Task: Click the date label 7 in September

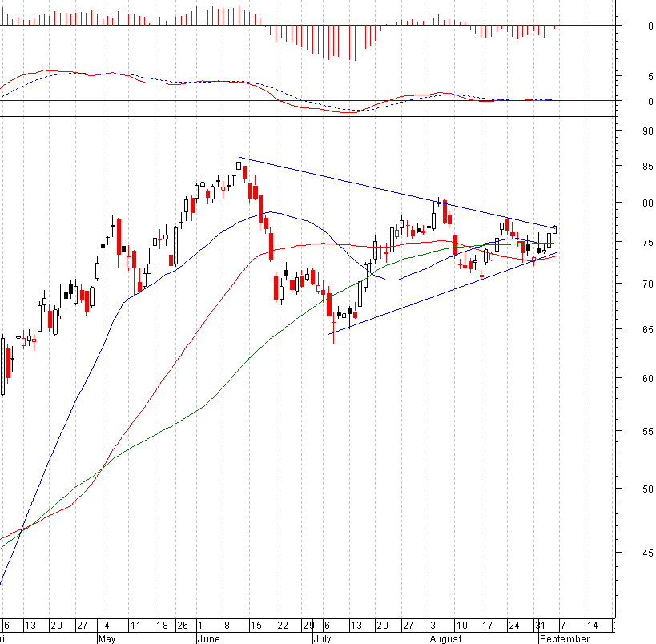Action: (x=563, y=626)
